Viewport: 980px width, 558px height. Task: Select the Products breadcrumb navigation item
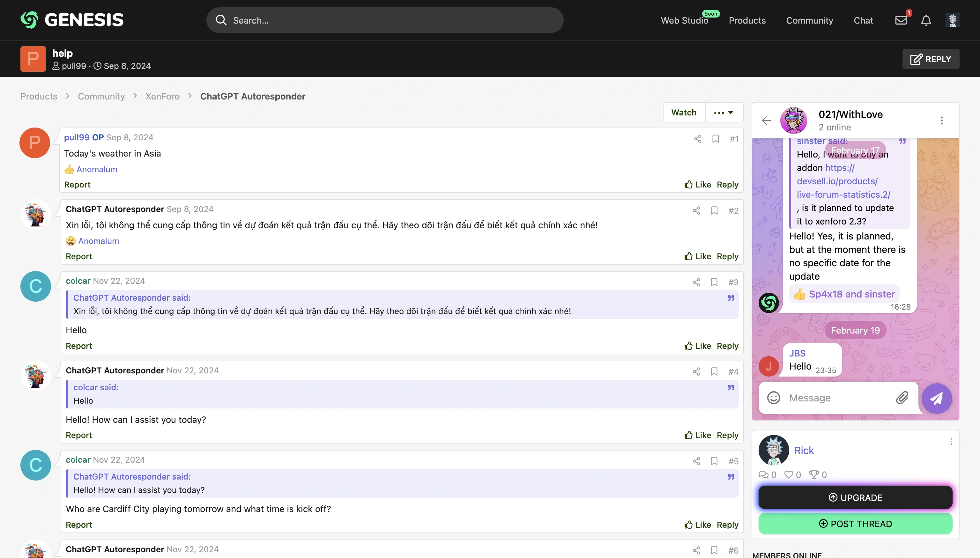pyautogui.click(x=39, y=96)
